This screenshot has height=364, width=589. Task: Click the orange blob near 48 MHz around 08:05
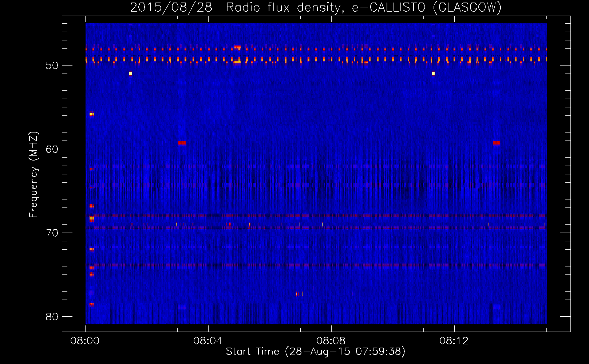(x=237, y=47)
